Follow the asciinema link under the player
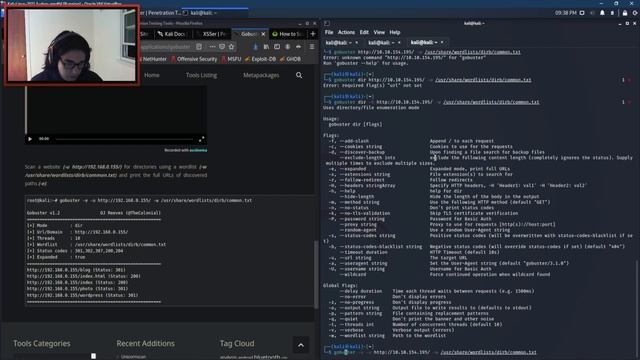This screenshot has width=640, height=360. point(198,150)
